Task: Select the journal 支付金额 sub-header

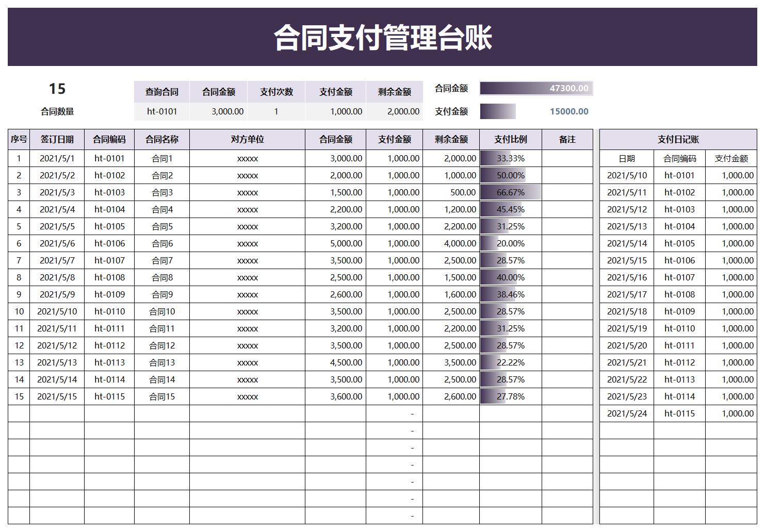Action: click(731, 158)
